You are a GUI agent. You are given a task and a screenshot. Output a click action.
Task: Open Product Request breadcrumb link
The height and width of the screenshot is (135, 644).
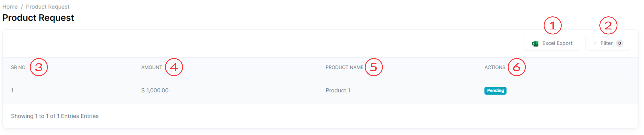click(x=47, y=7)
